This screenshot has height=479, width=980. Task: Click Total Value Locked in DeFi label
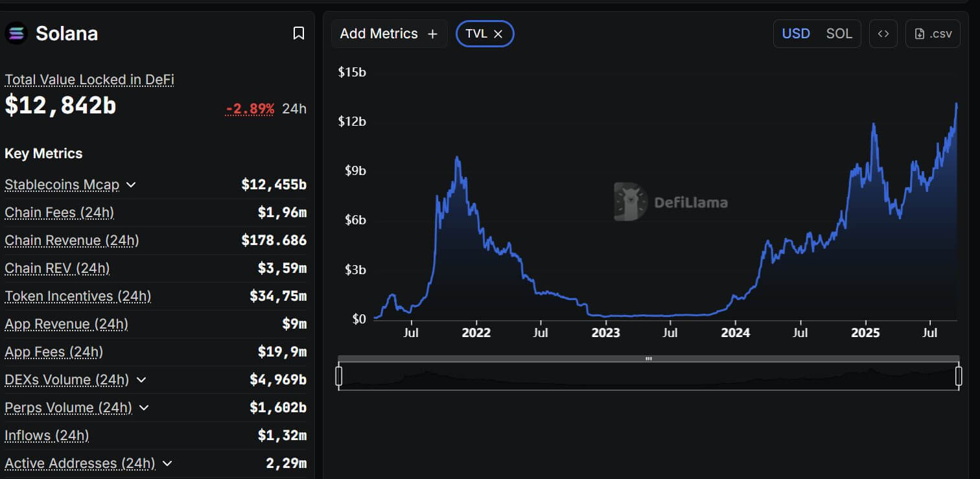pyautogui.click(x=89, y=80)
